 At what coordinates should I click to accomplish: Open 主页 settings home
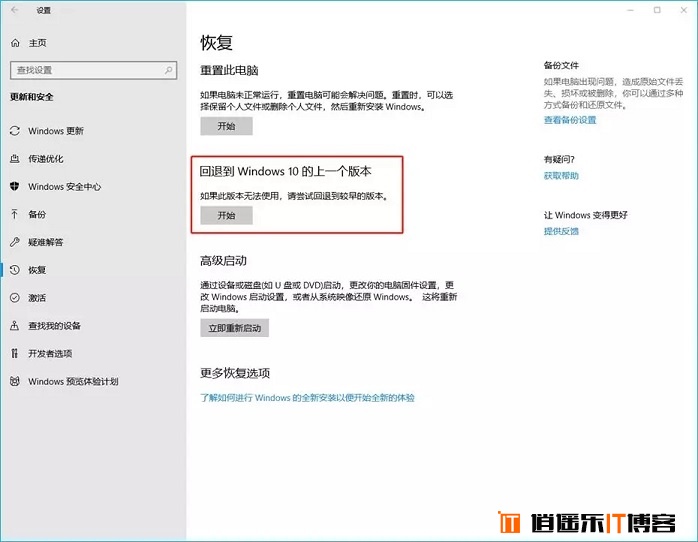pos(37,43)
